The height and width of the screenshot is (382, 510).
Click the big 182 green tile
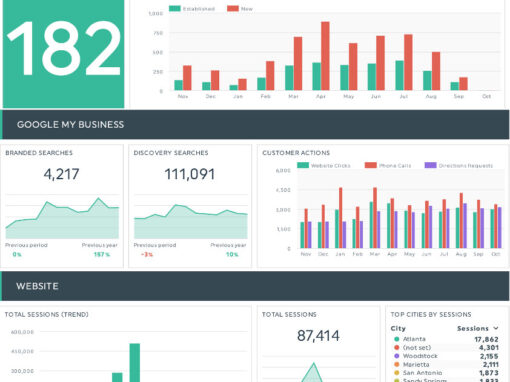coord(63,53)
